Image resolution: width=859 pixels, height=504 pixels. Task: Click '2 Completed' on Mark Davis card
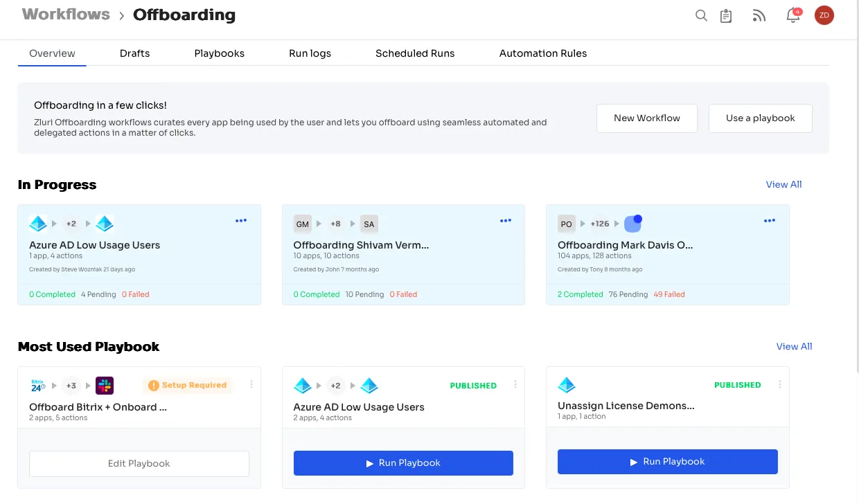point(580,294)
